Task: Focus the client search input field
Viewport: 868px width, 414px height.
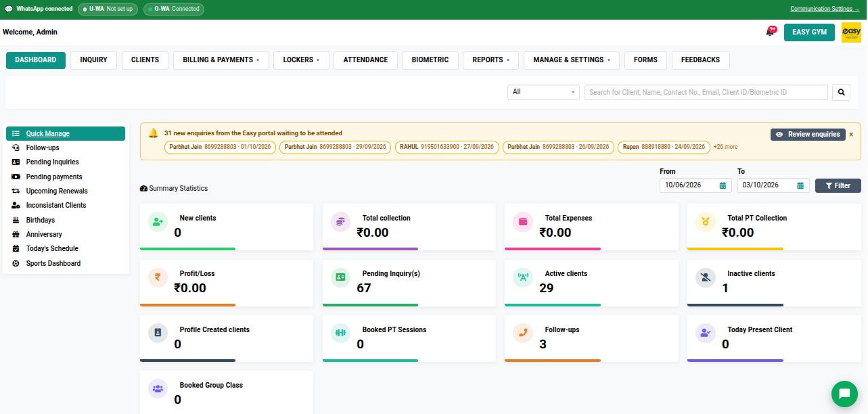Action: 706,92
